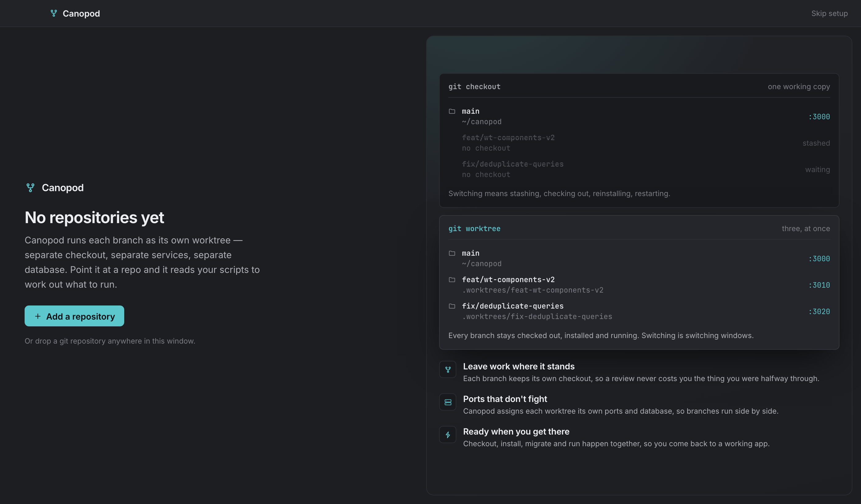Click the Canopod logo icon in header
Screen dimensions: 861x504
click(x=54, y=13)
